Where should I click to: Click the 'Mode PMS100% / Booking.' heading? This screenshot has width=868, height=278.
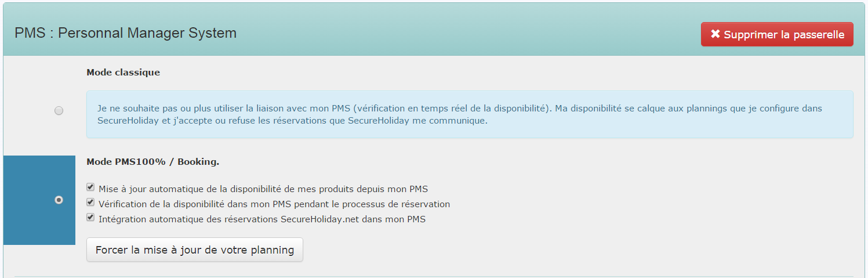click(153, 162)
